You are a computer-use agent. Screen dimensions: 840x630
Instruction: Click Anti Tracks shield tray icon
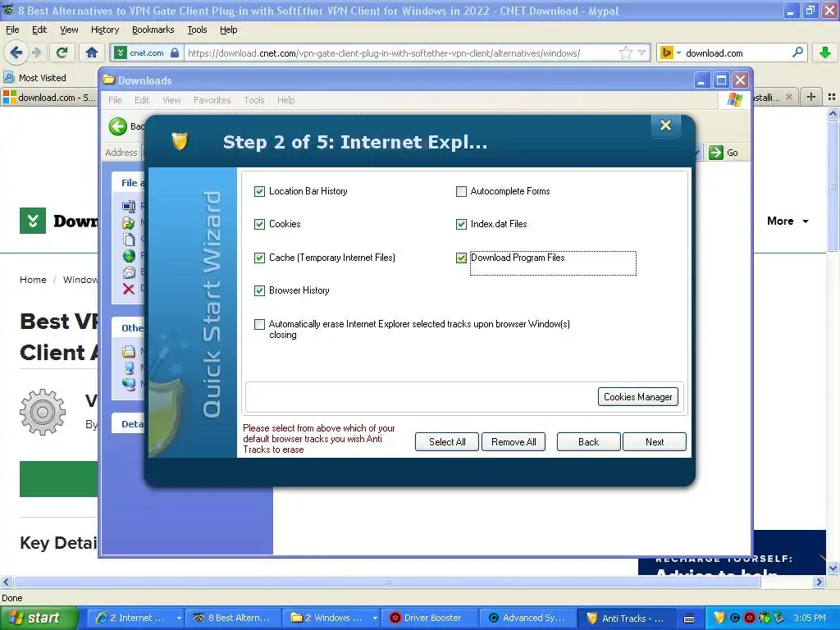[719, 619]
